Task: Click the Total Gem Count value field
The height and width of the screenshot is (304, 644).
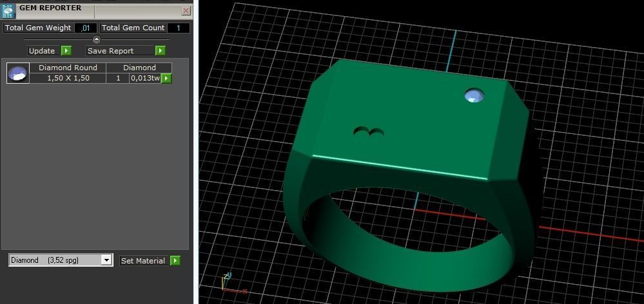Action: (x=179, y=28)
